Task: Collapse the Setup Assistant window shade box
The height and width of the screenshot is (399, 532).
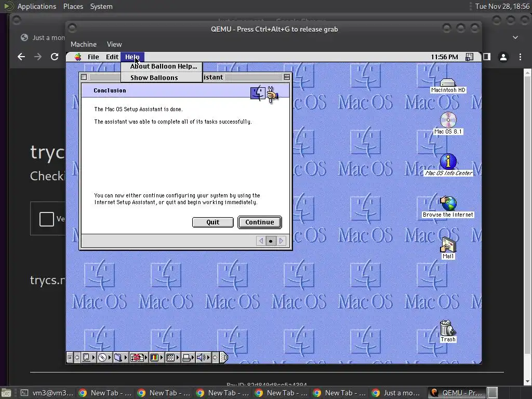Action: click(287, 77)
